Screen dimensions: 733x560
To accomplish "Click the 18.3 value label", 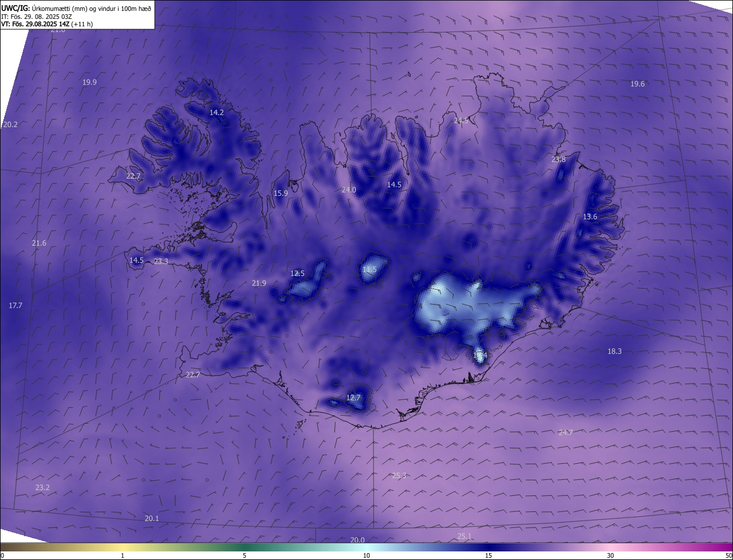I will [614, 352].
